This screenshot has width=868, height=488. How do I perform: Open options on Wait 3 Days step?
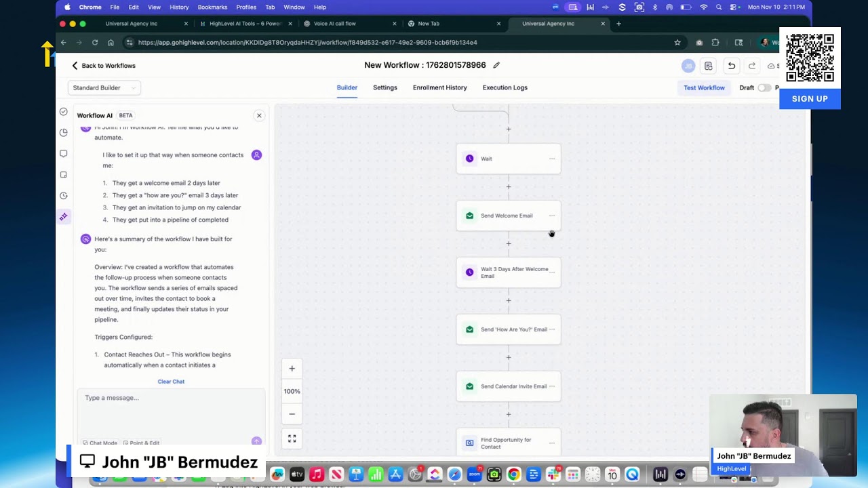(x=552, y=272)
